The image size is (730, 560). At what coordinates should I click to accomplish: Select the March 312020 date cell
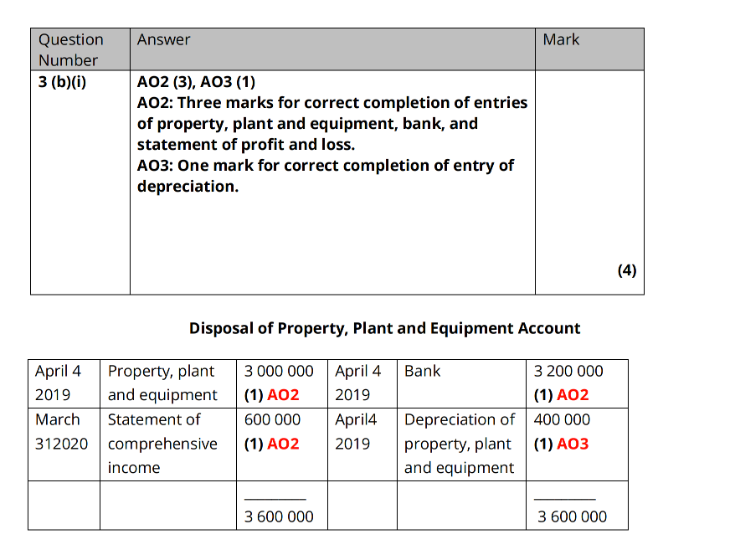pyautogui.click(x=61, y=431)
